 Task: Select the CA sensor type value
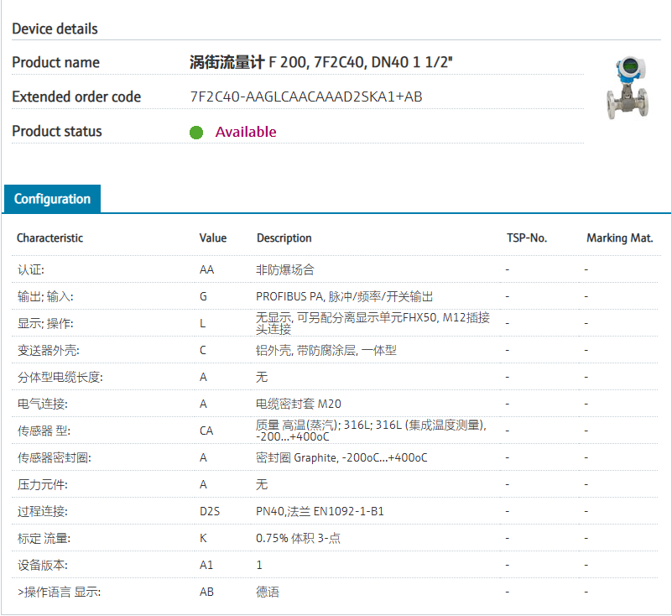(206, 431)
